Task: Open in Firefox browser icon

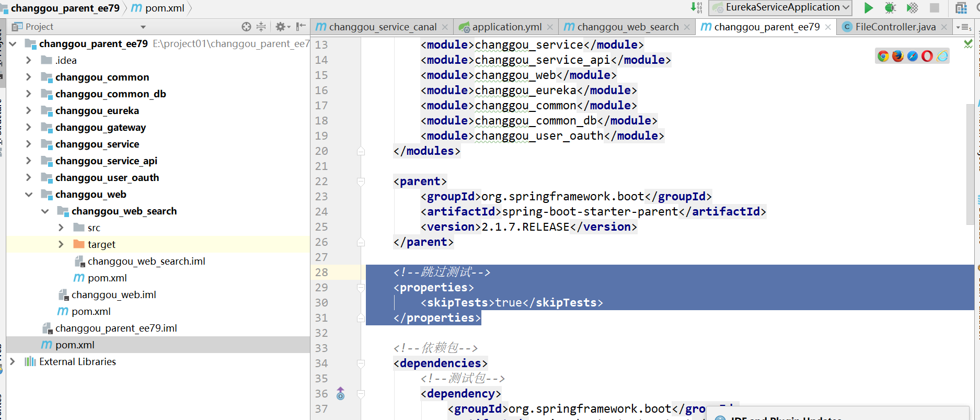Action: (x=898, y=56)
